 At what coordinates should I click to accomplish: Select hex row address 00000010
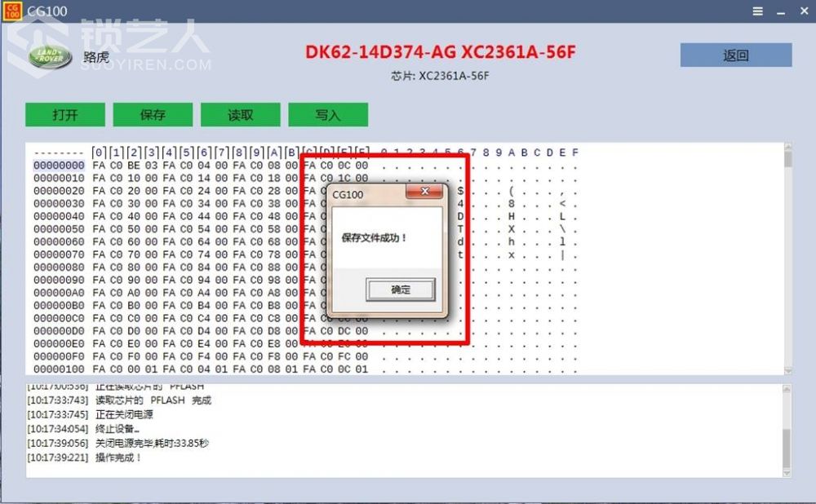pos(59,179)
